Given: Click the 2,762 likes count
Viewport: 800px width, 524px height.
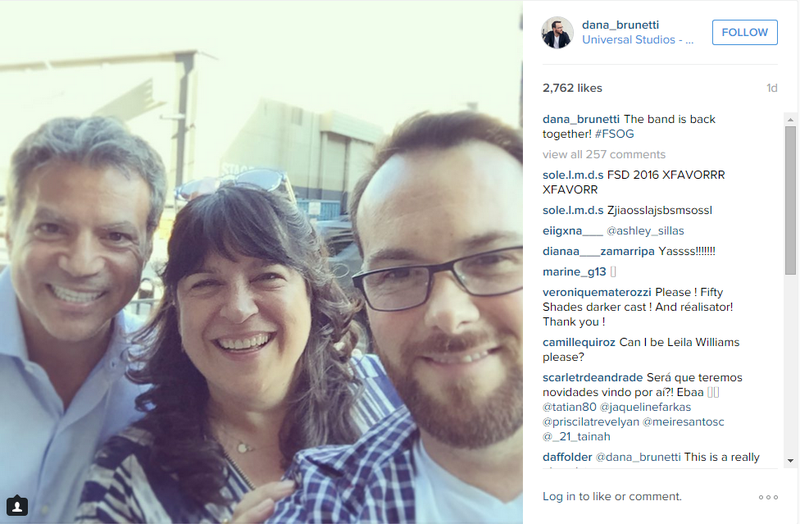Looking at the screenshot, I should (x=572, y=88).
